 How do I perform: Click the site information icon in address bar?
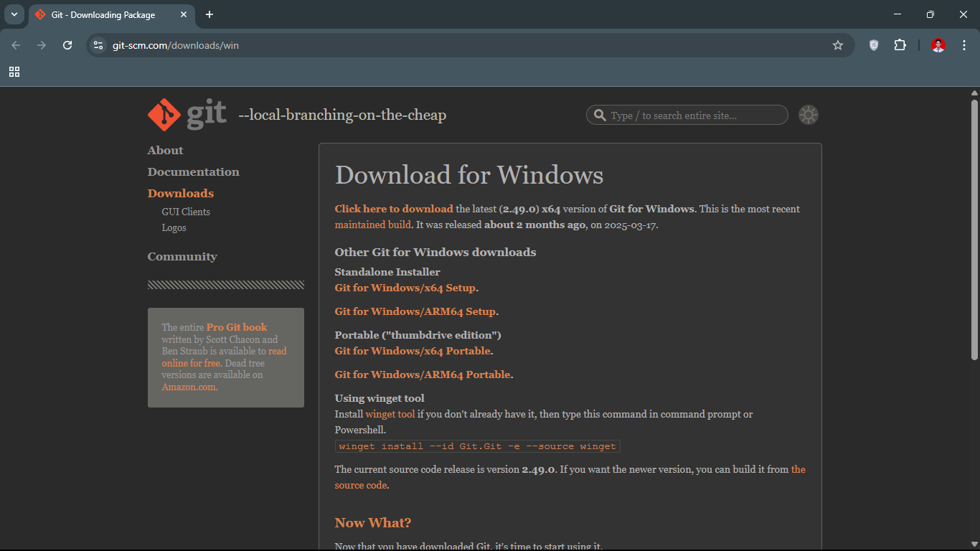click(99, 45)
